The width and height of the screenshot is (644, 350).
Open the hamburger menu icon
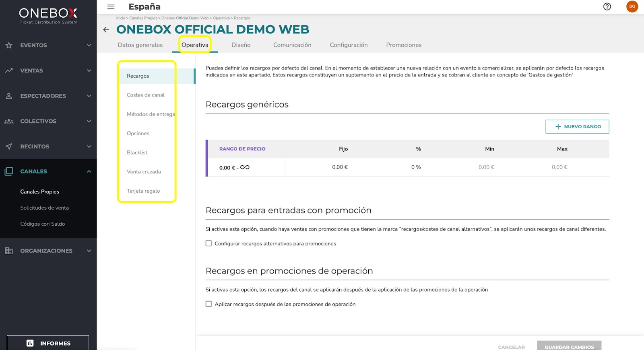(111, 7)
